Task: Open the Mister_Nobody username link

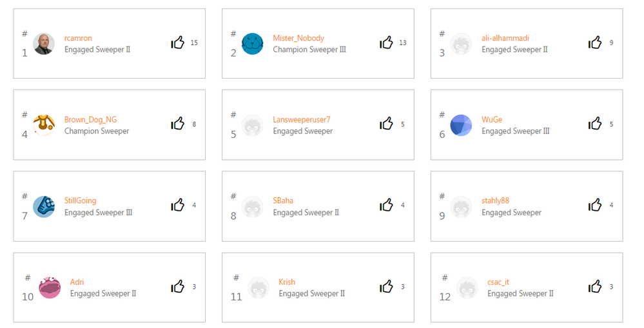Action: tap(298, 38)
